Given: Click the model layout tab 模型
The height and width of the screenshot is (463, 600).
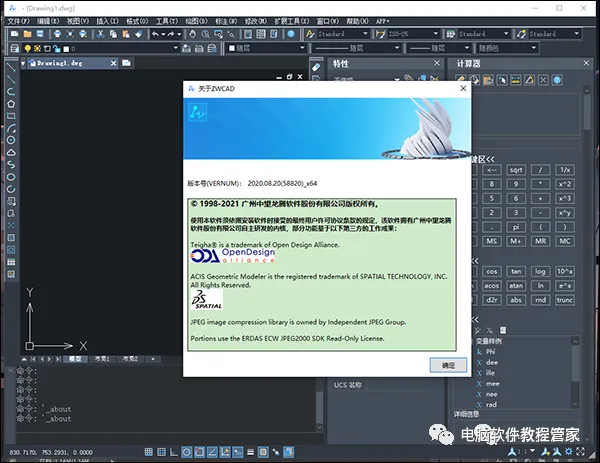Looking at the screenshot, I should [75, 359].
